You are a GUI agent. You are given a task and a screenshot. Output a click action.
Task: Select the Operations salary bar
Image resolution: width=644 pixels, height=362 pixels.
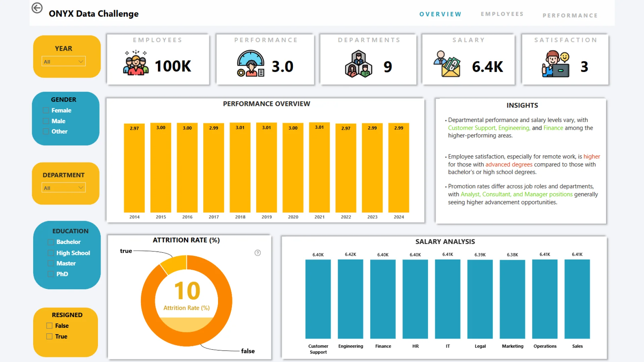(545, 299)
